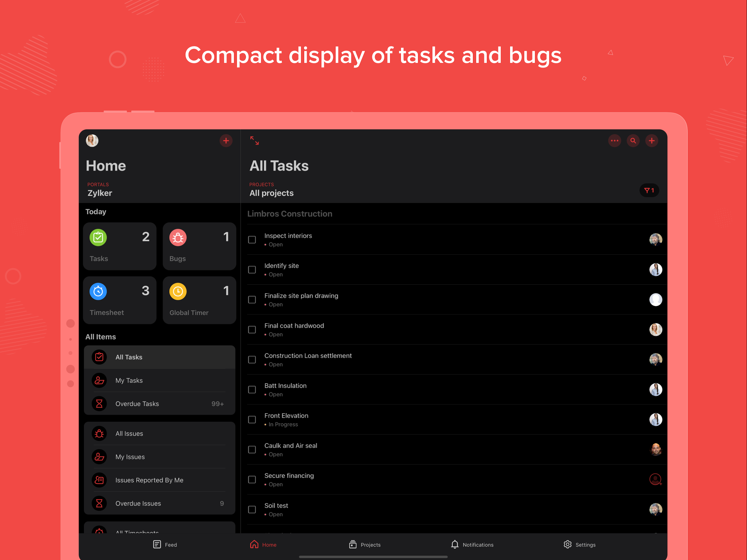The width and height of the screenshot is (747, 560).
Task: Click the Tasks count 2
Action: point(145,237)
